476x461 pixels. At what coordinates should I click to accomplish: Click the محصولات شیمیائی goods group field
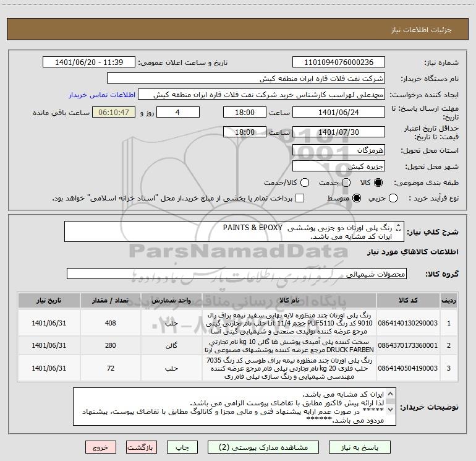tap(237, 274)
